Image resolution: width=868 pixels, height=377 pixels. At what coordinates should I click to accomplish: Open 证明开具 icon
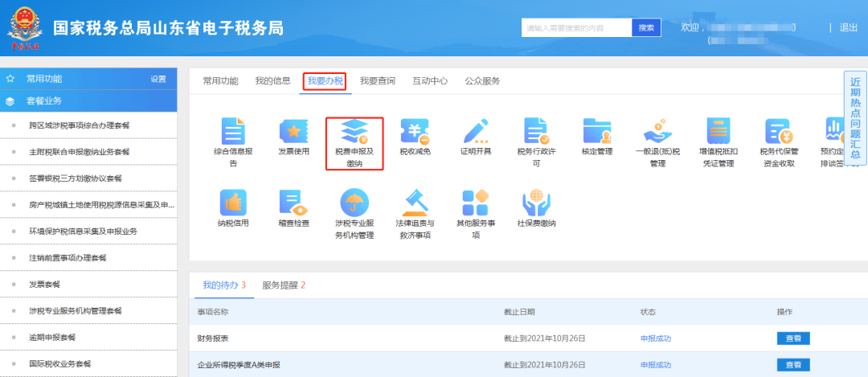(x=476, y=132)
